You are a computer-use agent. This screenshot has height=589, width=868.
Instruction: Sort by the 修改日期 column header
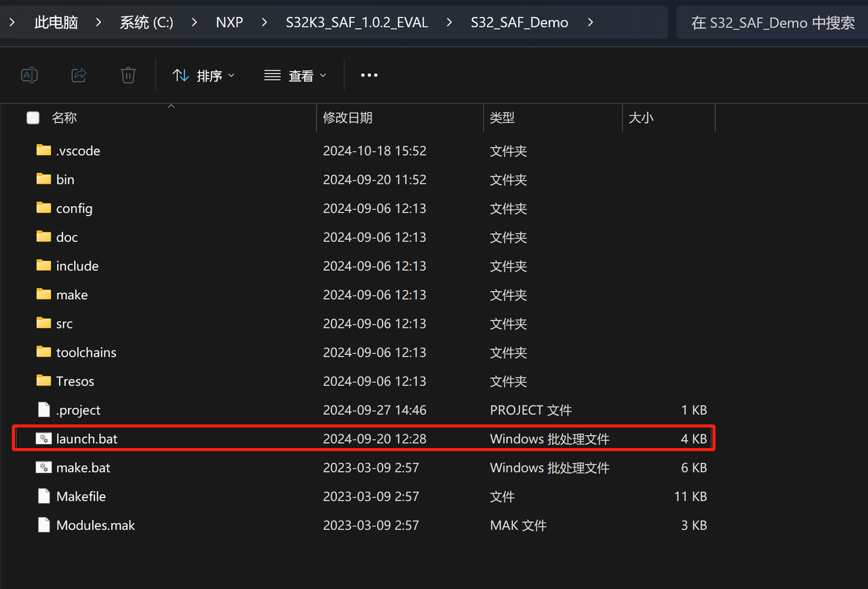347,118
